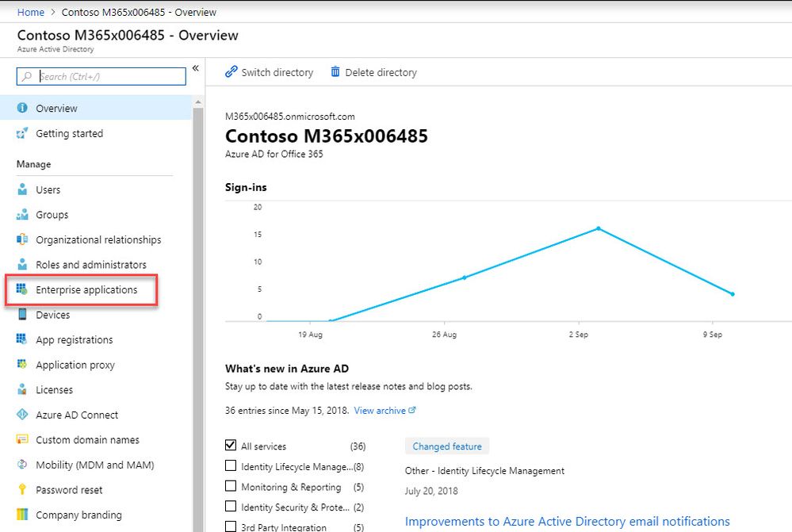Click the Company branding icon
This screenshot has width=792, height=532.
22,515
